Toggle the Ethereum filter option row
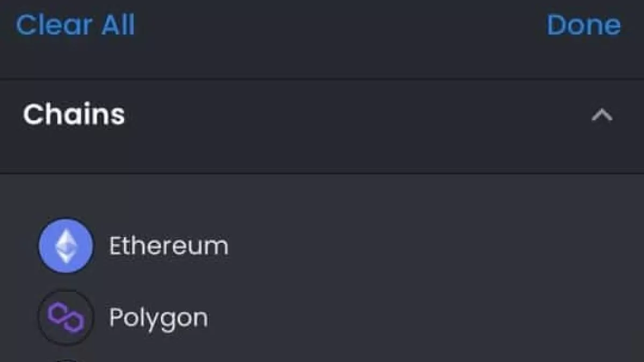Image resolution: width=644 pixels, height=362 pixels. click(322, 246)
